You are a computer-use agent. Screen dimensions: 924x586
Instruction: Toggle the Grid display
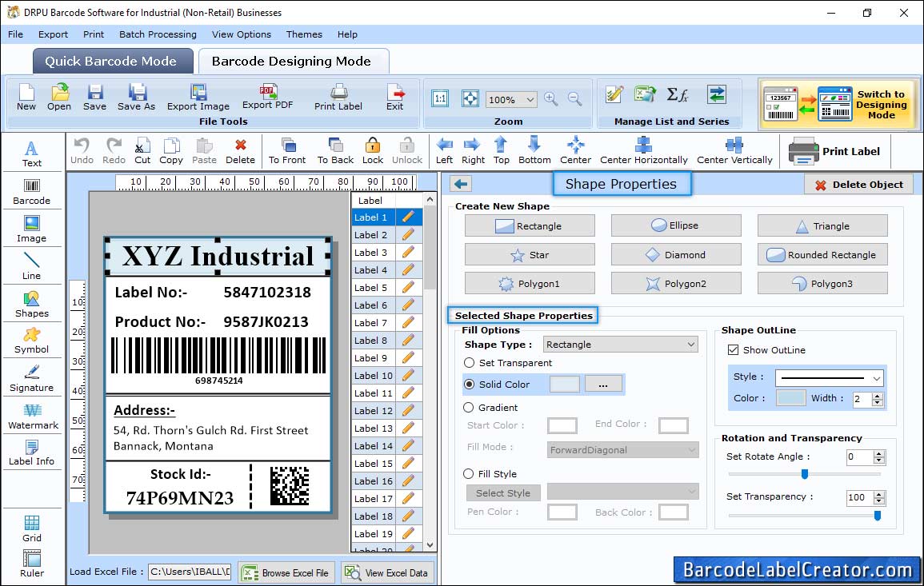pos(32,528)
